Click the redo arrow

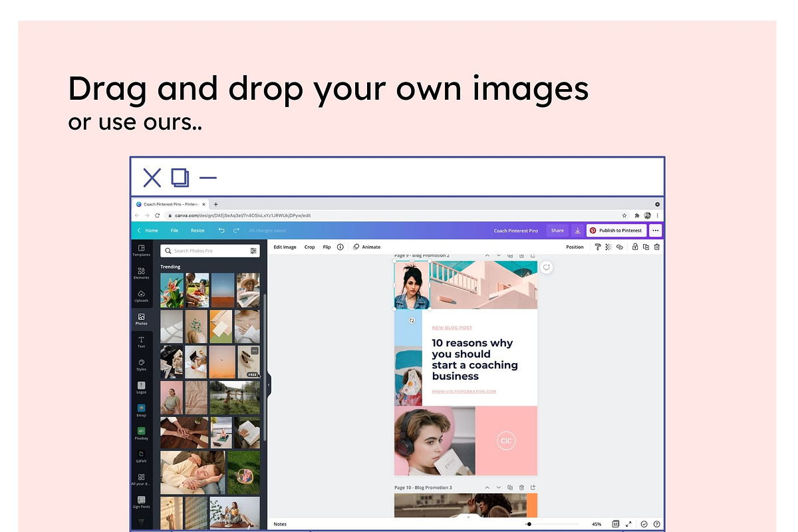click(236, 230)
